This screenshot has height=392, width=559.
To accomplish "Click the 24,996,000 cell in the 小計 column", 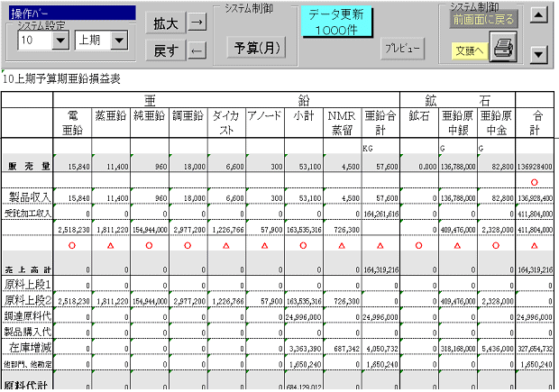I will point(304,317).
